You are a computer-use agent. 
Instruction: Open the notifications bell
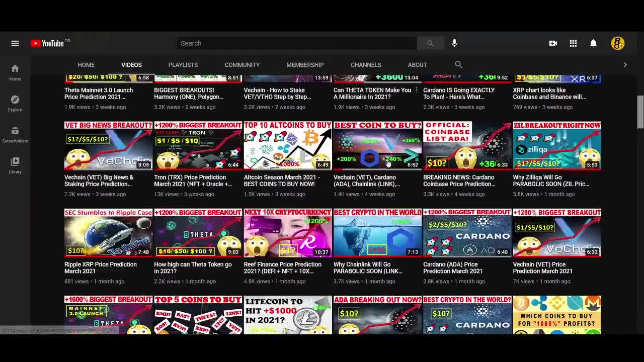click(593, 43)
